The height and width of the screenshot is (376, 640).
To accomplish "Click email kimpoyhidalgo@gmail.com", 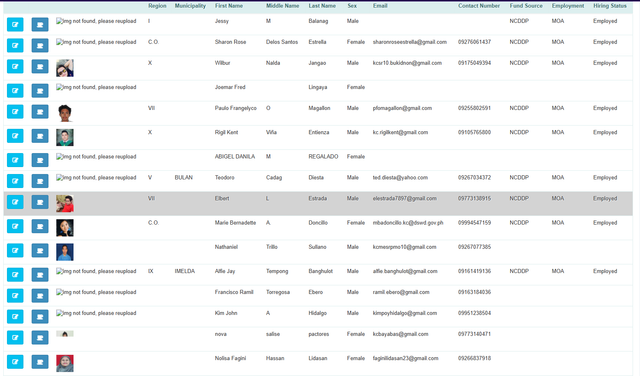I will (x=405, y=313).
